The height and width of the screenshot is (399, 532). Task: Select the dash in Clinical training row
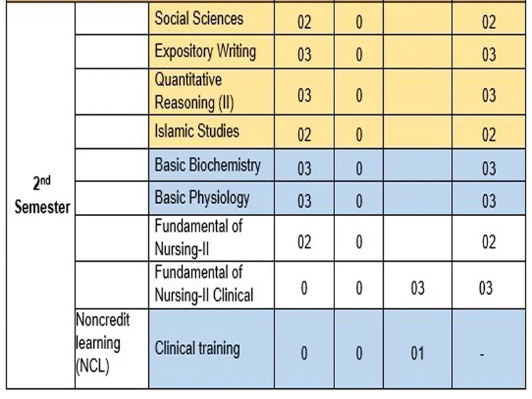[x=489, y=354]
